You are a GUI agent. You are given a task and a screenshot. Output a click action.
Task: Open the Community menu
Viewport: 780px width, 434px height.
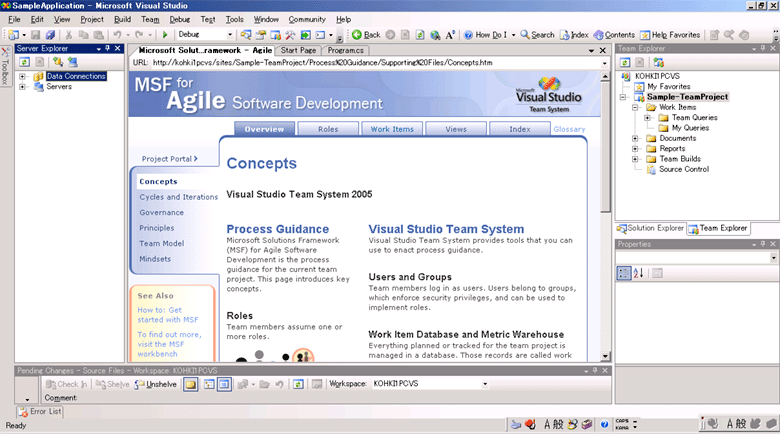[x=307, y=19]
